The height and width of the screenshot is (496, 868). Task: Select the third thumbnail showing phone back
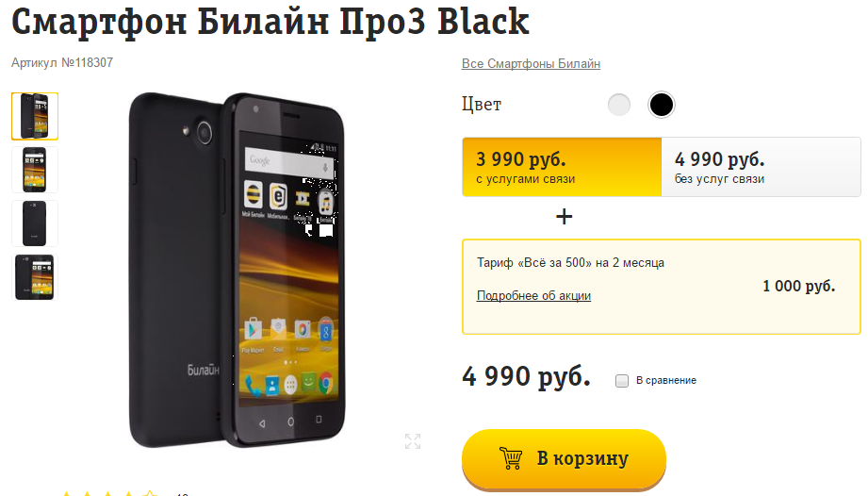click(35, 223)
